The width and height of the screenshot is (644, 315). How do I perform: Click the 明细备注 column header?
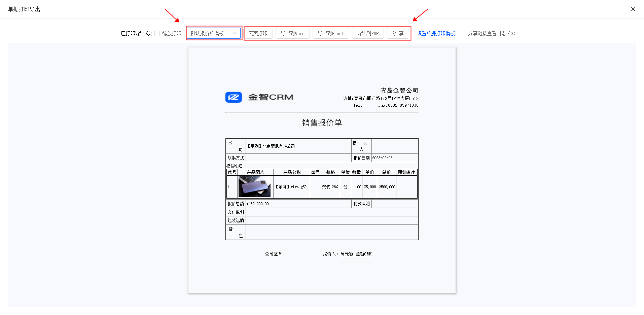[x=406, y=172]
